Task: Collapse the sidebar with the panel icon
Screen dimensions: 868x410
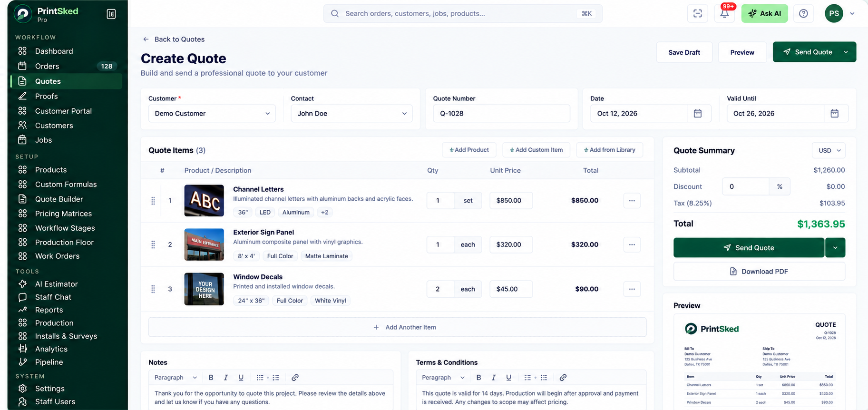Action: [x=111, y=14]
